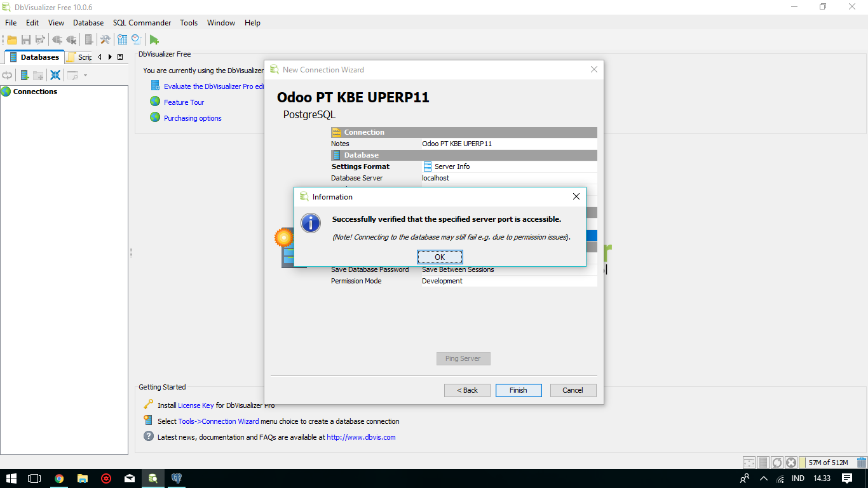Image resolution: width=868 pixels, height=488 pixels.
Task: Open Tool Properties wrench and hammer icon
Action: coord(105,39)
